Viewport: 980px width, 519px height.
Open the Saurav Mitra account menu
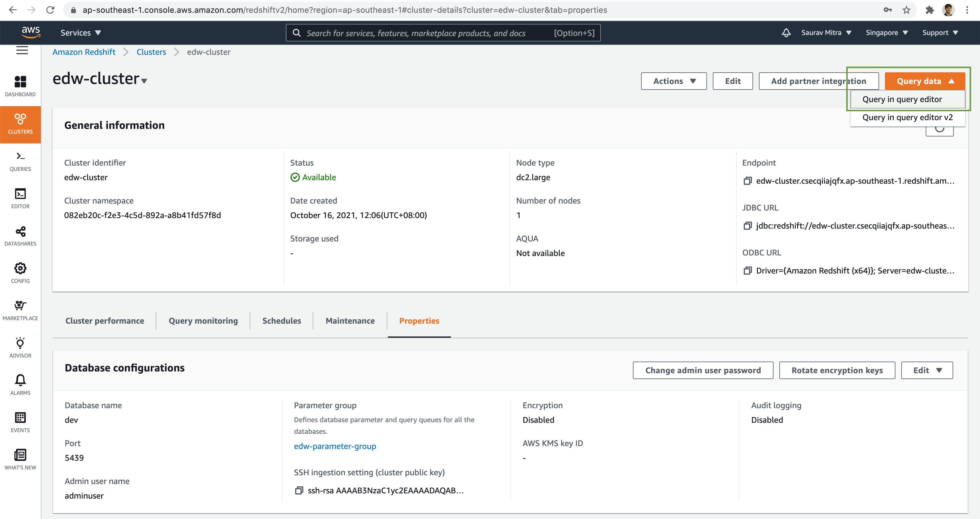(x=826, y=33)
